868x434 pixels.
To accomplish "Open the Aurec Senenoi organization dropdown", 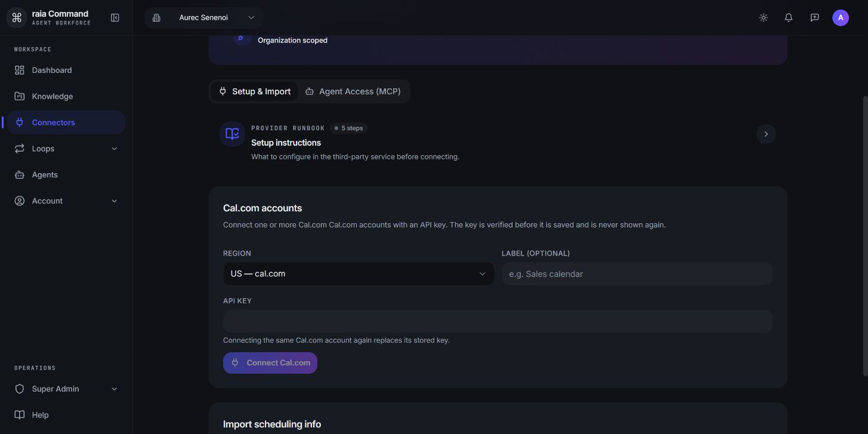I will 203,18.
